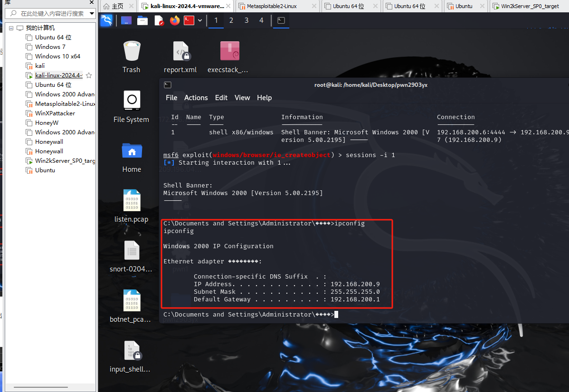Open the Home folder desktop icon
This screenshot has height=392, width=569.
pyautogui.click(x=132, y=157)
